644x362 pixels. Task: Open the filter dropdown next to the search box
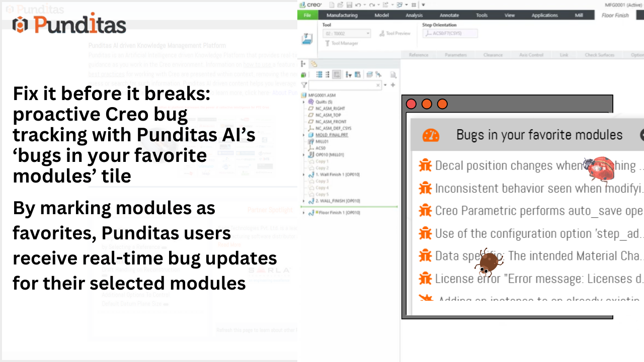(385, 85)
